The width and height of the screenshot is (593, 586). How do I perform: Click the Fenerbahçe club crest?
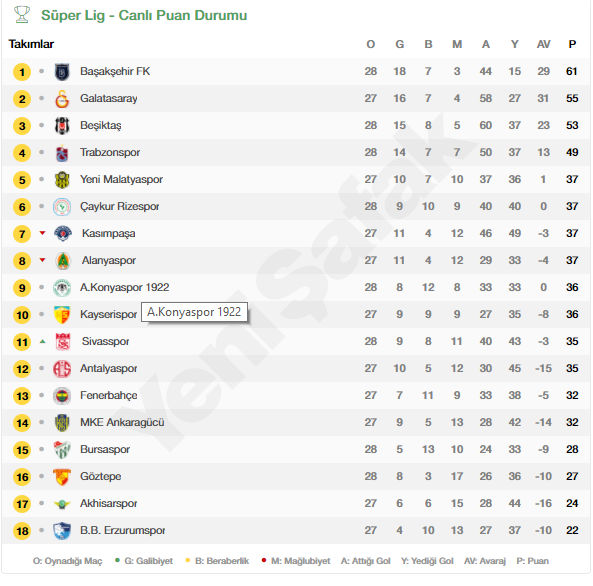pos(62,396)
